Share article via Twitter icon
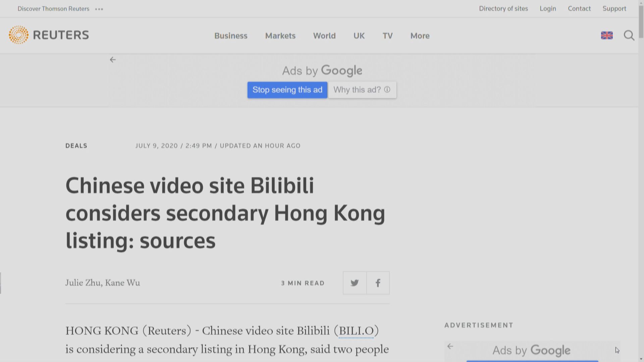The height and width of the screenshot is (362, 644). pos(355,283)
